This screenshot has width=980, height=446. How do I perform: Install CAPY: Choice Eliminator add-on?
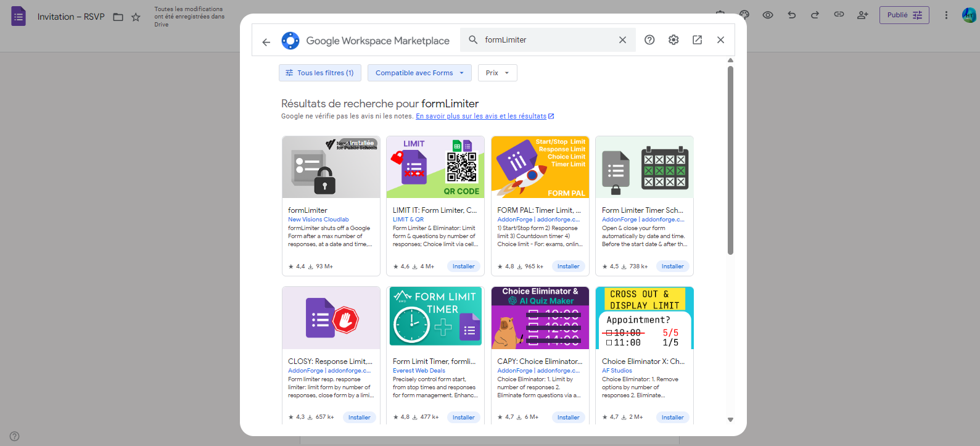tap(568, 418)
